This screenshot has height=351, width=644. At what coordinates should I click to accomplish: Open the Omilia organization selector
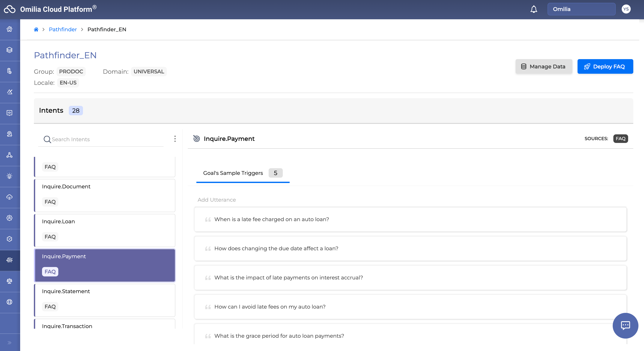pos(581,9)
